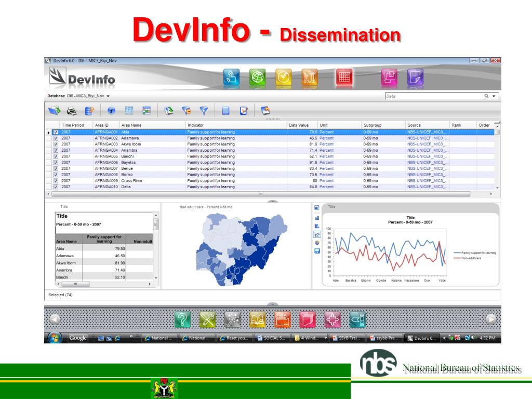Click the colored pivot table toolbar icon

coord(146,111)
